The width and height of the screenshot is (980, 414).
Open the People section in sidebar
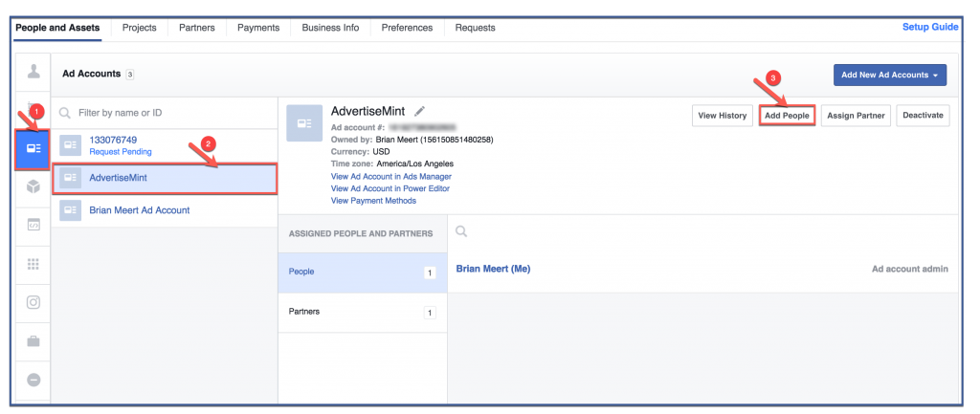33,73
